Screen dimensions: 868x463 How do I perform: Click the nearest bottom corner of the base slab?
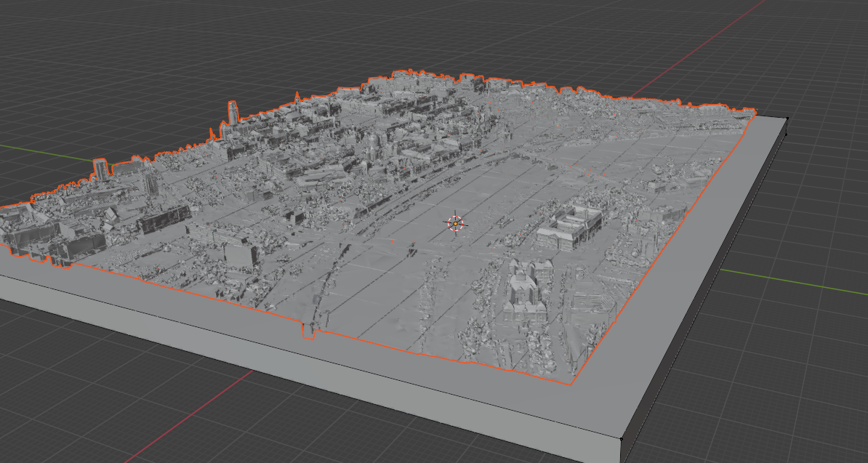point(622,438)
